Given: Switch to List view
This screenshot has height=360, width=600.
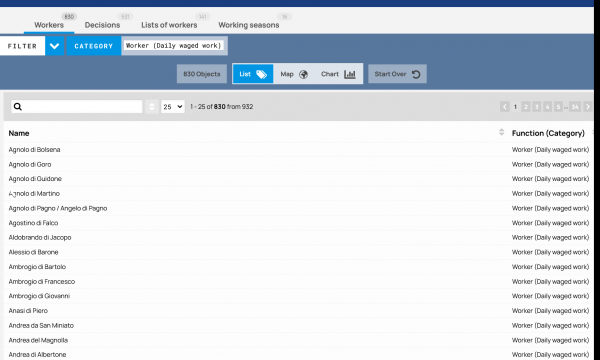Looking at the screenshot, I should pyautogui.click(x=253, y=74).
